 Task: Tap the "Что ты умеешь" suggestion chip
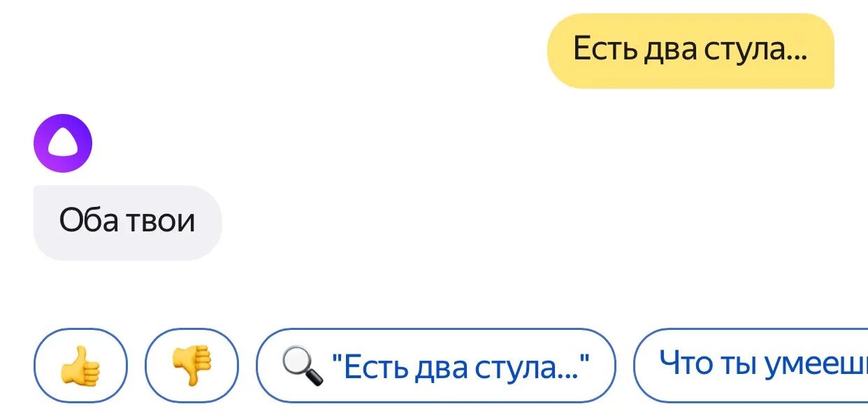[x=751, y=366]
